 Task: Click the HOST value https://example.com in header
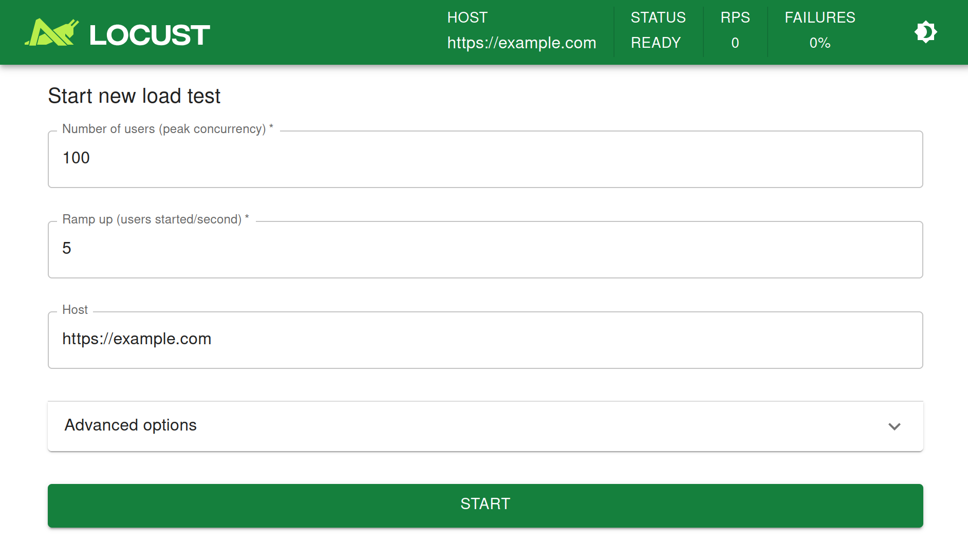[x=521, y=43]
